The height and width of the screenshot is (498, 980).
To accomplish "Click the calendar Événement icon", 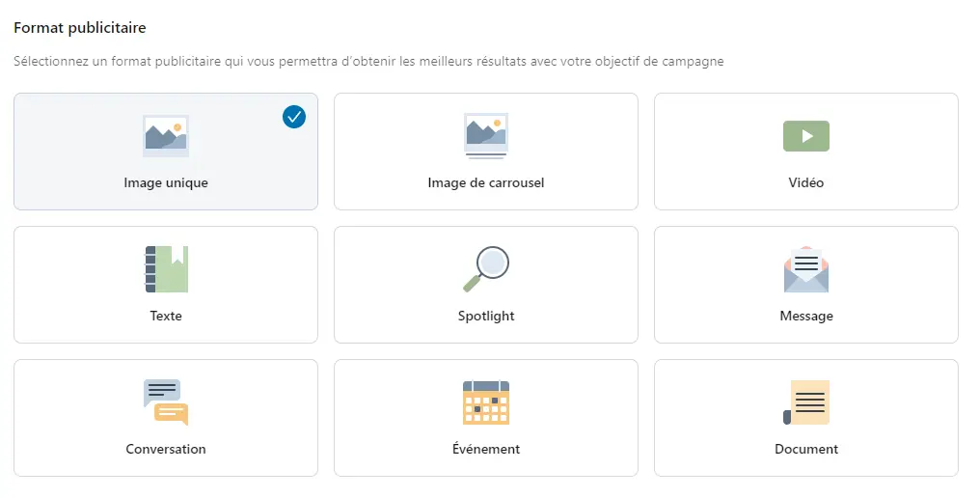I will (486, 402).
